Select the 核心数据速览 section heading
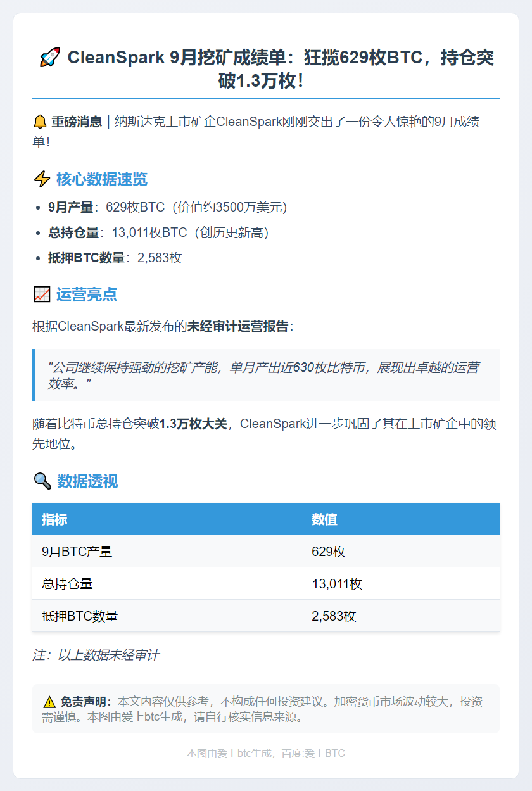Viewport: 532px width, 791px height. coord(101,179)
